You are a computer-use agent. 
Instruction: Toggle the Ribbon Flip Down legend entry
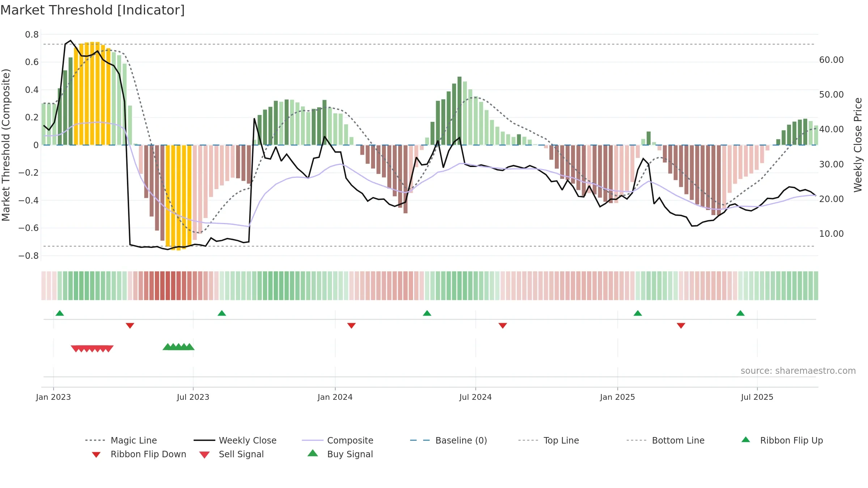[139, 454]
